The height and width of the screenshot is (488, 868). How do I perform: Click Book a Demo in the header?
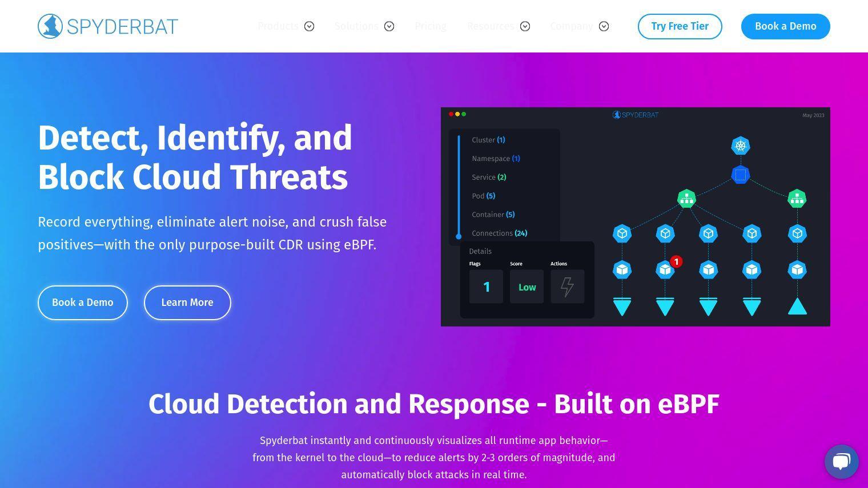point(785,26)
